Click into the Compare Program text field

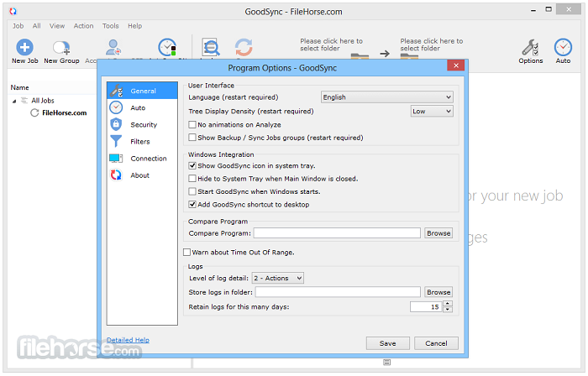point(337,233)
